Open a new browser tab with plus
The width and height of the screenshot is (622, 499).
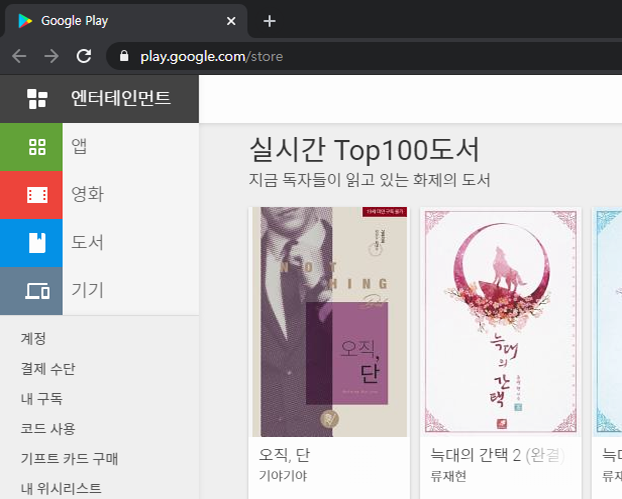point(269,21)
